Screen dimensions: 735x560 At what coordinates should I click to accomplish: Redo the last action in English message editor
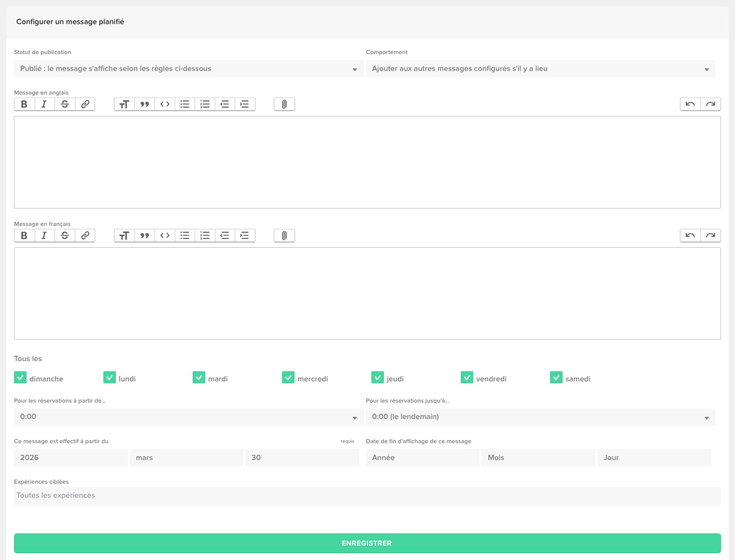pos(710,104)
